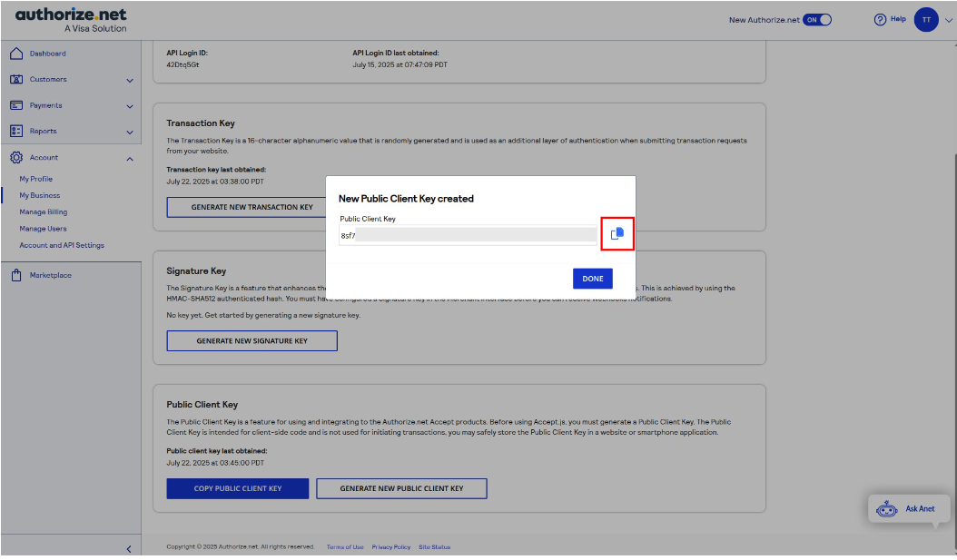Image resolution: width=957 pixels, height=560 pixels.
Task: Expand the Reports menu chevron
Action: [130, 133]
